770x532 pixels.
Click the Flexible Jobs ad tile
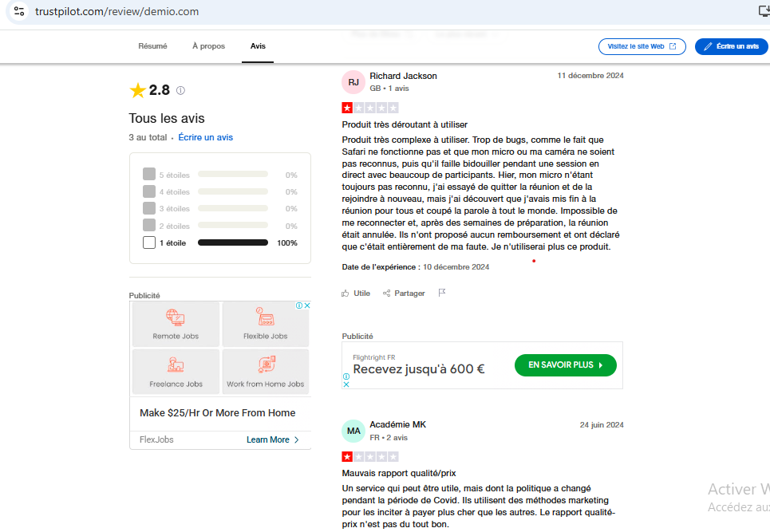pos(266,324)
